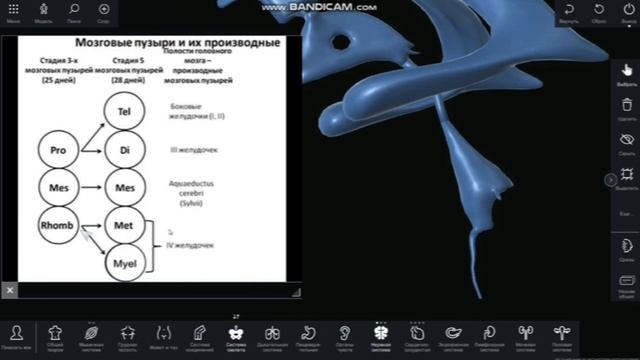Viewport: 640px width, 360px height.
Task: Select the Endocrine system pancreas icon
Action: coord(453,333)
